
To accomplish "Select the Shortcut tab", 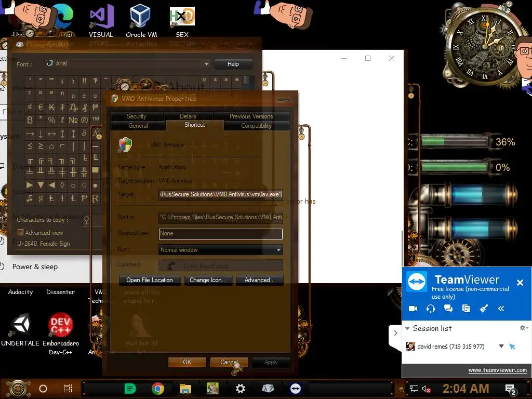I will click(194, 125).
